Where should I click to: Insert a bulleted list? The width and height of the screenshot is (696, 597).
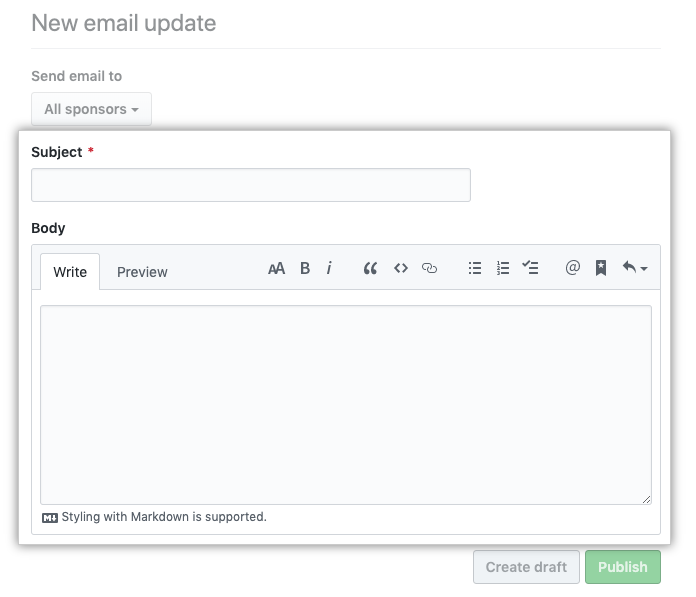pos(475,268)
